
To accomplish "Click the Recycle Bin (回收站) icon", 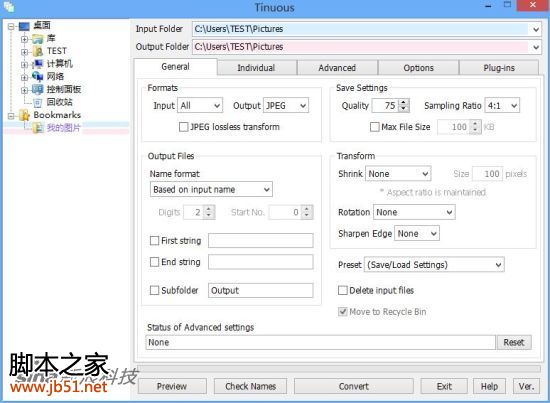I will pyautogui.click(x=38, y=102).
